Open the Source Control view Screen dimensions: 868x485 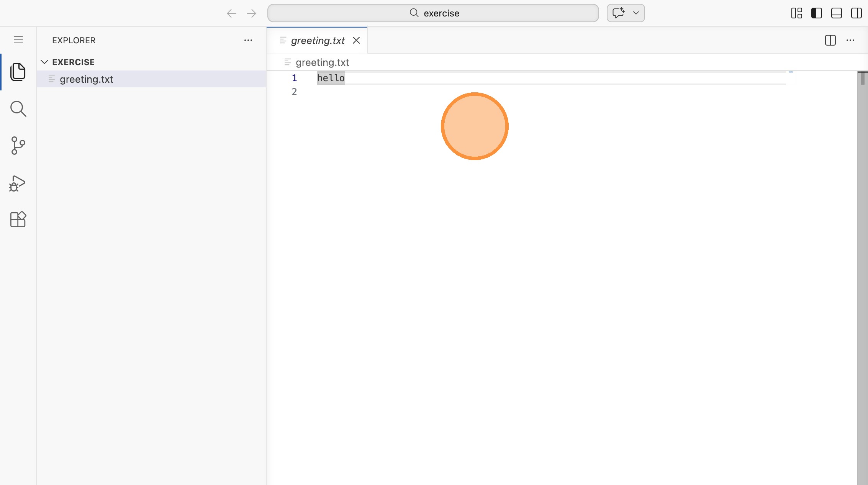click(x=18, y=146)
